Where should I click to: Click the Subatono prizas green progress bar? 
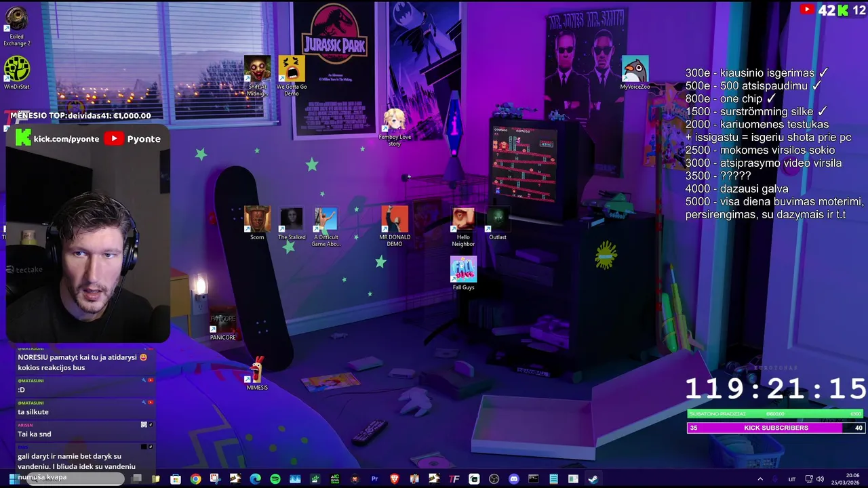pos(776,413)
